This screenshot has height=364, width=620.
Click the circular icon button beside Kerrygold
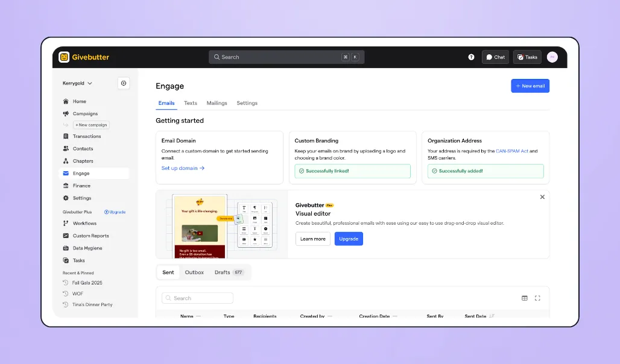[x=124, y=83]
